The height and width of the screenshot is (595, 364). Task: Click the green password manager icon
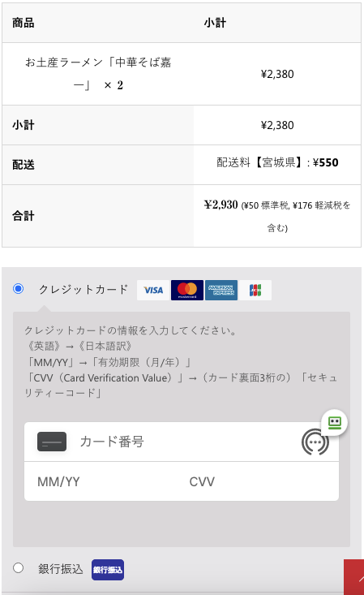click(x=335, y=422)
